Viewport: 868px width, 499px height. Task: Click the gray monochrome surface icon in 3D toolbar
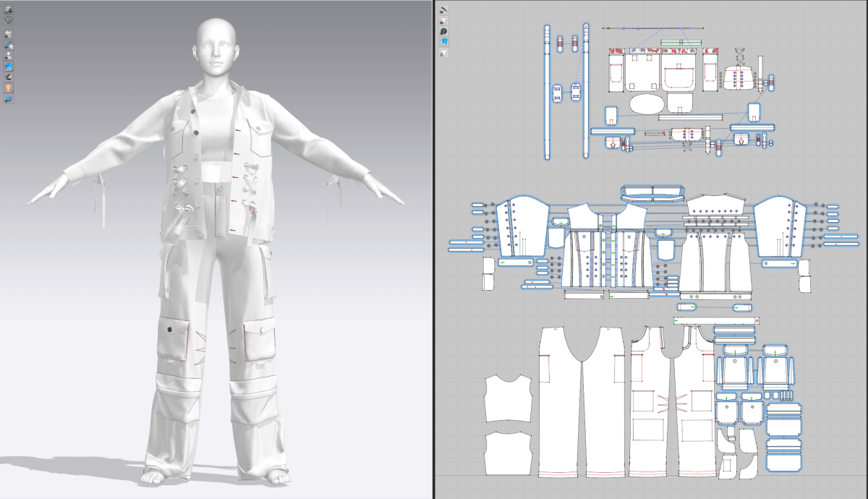tap(9, 77)
